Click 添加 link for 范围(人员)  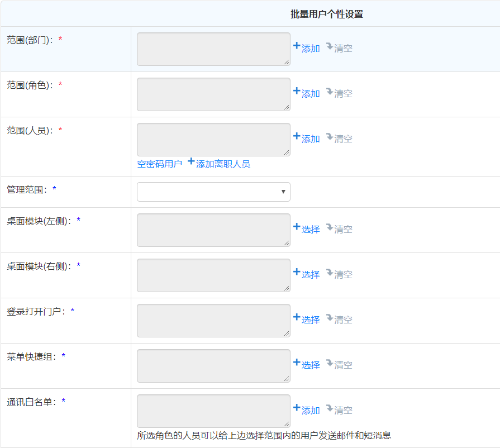click(311, 139)
